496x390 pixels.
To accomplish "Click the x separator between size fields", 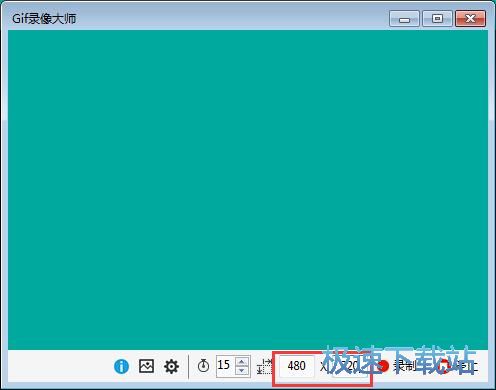I will coord(323,367).
